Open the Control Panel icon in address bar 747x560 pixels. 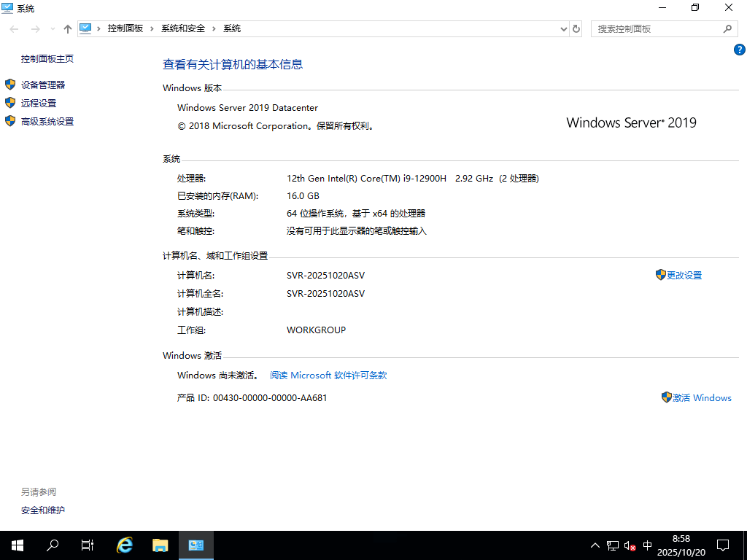pyautogui.click(x=86, y=28)
